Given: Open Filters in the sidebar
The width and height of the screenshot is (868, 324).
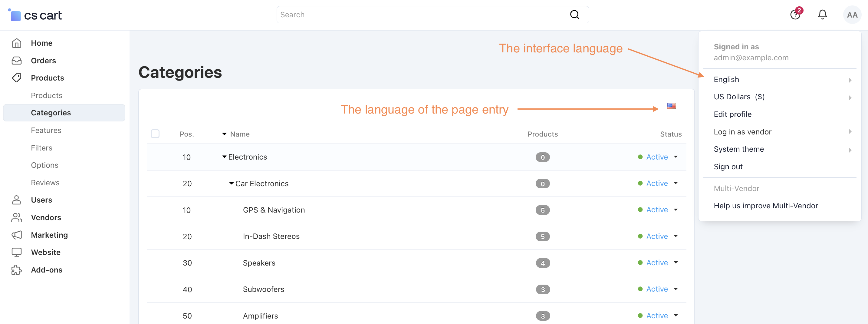Looking at the screenshot, I should 41,148.
